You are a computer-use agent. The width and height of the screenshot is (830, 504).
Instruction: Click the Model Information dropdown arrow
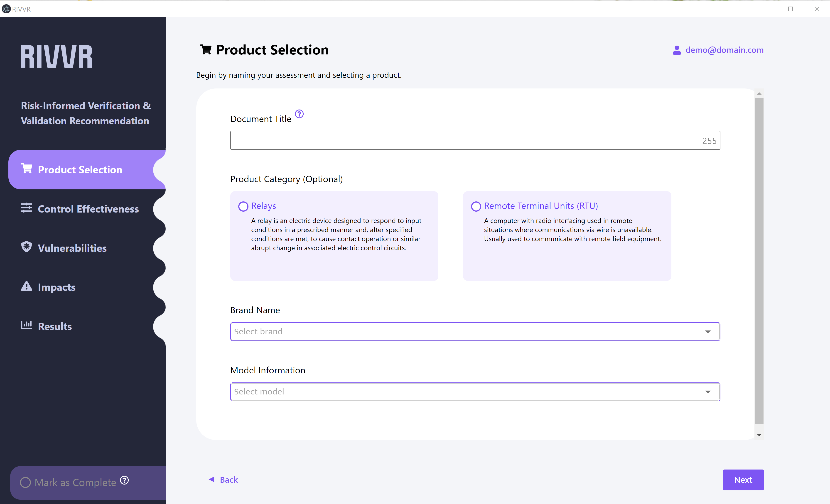708,392
